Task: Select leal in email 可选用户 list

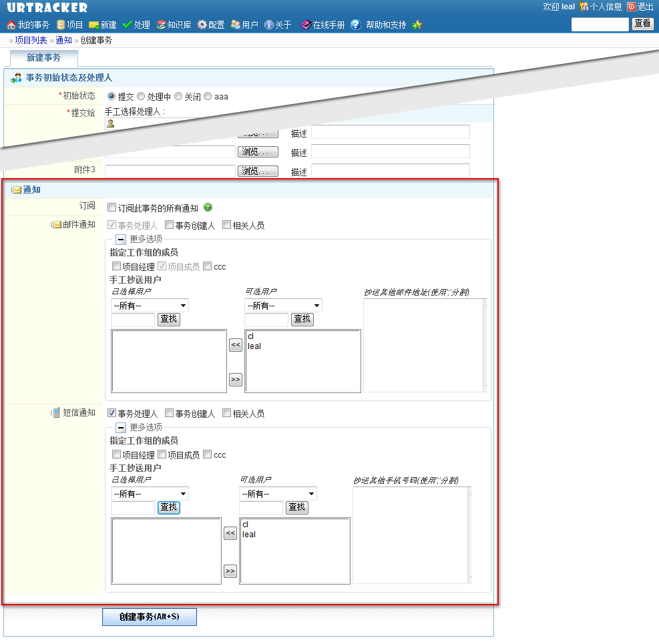Action: pyautogui.click(x=254, y=346)
